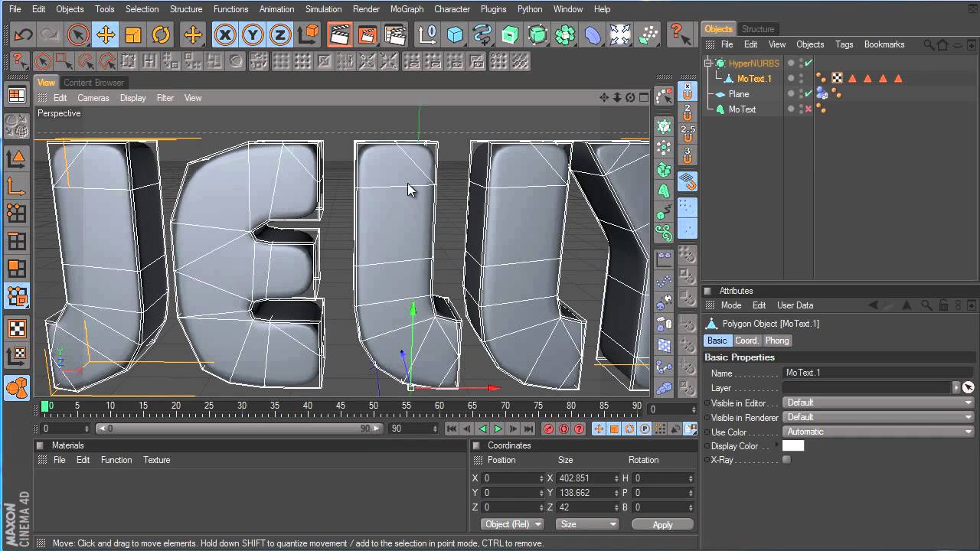
Task: Play animation backwards
Action: [482, 429]
